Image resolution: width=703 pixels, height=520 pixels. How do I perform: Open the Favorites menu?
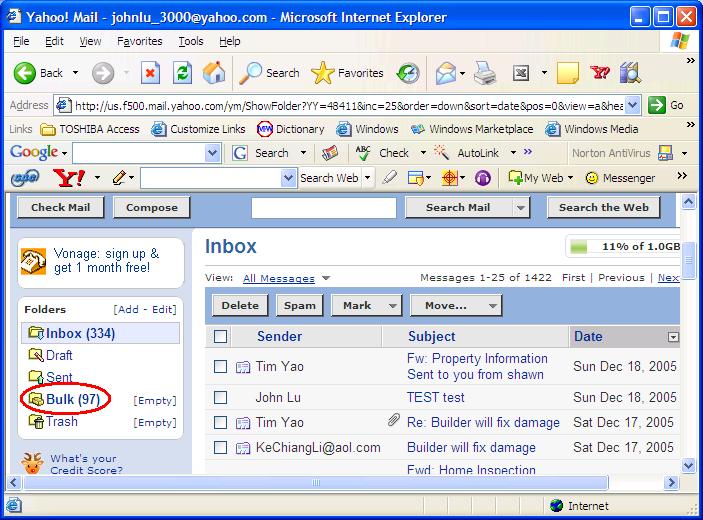139,41
